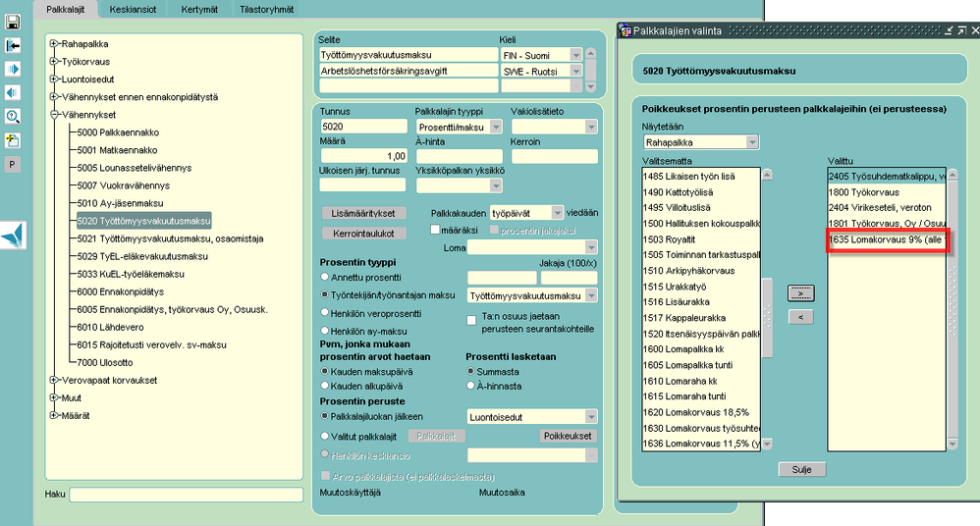Select Henkilön veroprosentti radio button
Viewport: 980px width, 526px height.
point(324,312)
